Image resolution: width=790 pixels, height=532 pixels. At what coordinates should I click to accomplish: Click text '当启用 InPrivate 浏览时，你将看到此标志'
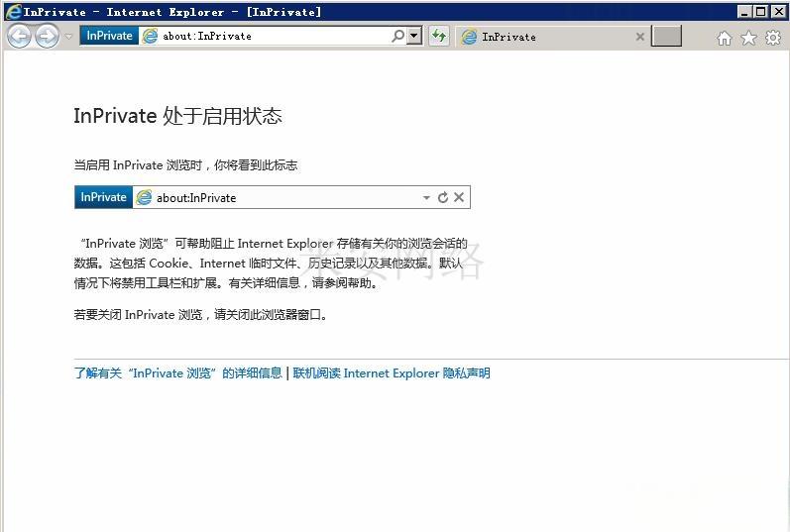click(x=185, y=165)
